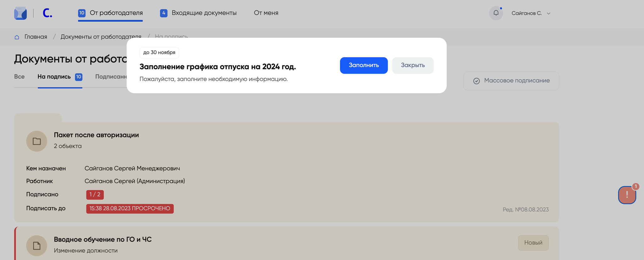Open the red exclamation alert widget
The image size is (644, 260).
627,195
